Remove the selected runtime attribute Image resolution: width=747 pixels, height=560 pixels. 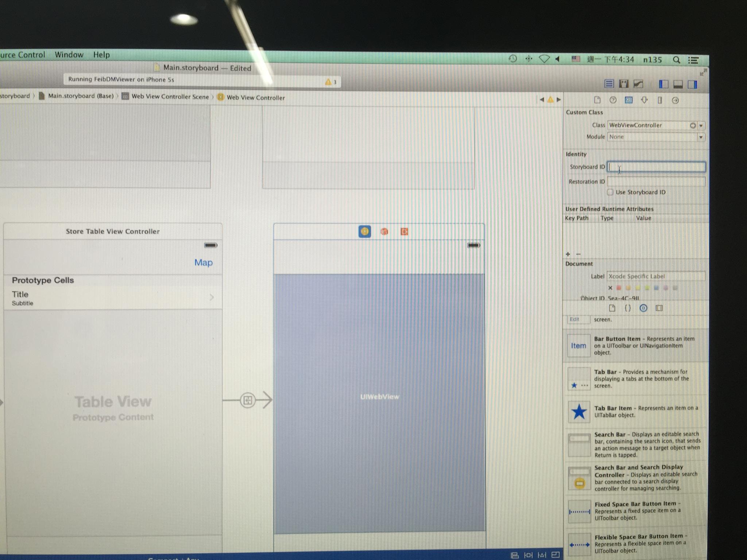pyautogui.click(x=578, y=254)
